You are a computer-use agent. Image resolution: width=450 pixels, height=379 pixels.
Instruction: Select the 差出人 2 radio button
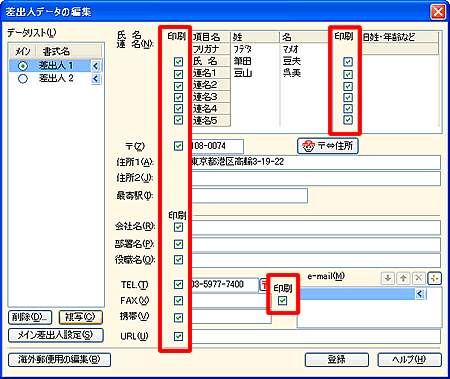coord(23,79)
